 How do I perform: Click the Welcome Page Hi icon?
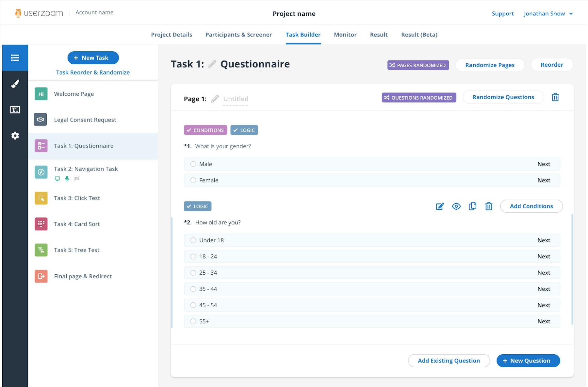click(41, 94)
